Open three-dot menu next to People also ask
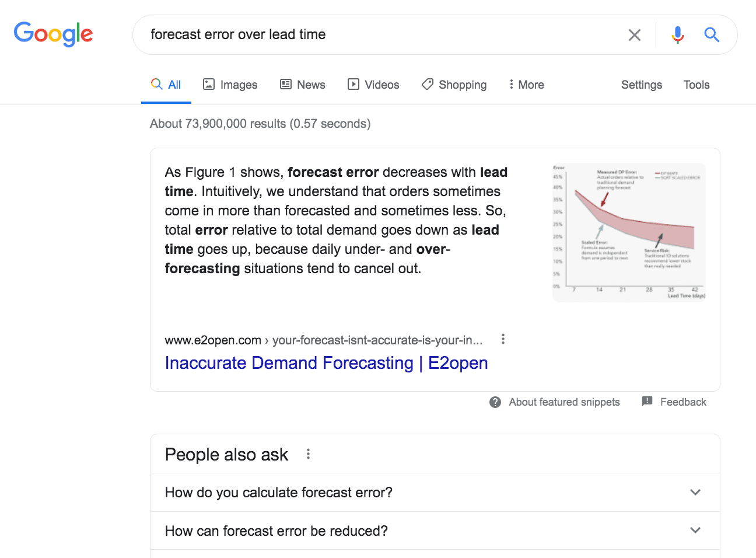Image resolution: width=756 pixels, height=558 pixels. pyautogui.click(x=308, y=454)
